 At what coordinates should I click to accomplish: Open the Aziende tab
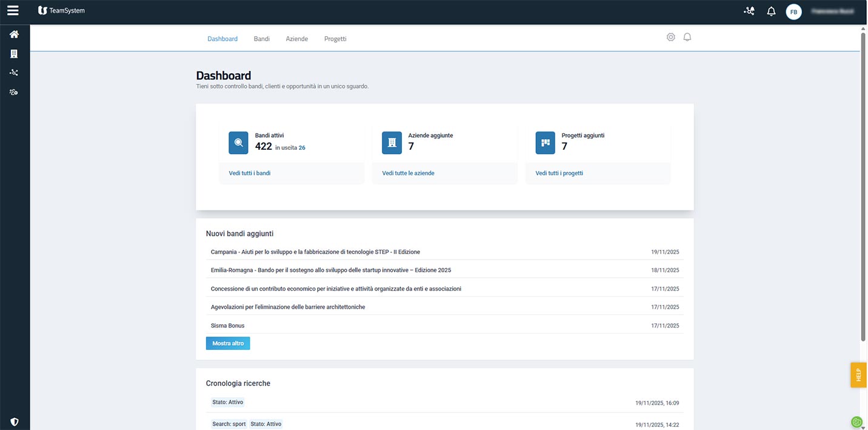tap(296, 39)
